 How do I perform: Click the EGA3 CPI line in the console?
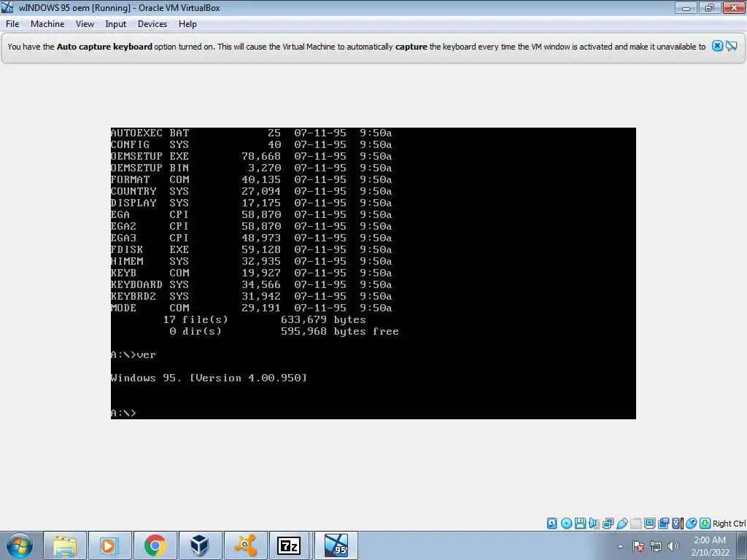251,238
